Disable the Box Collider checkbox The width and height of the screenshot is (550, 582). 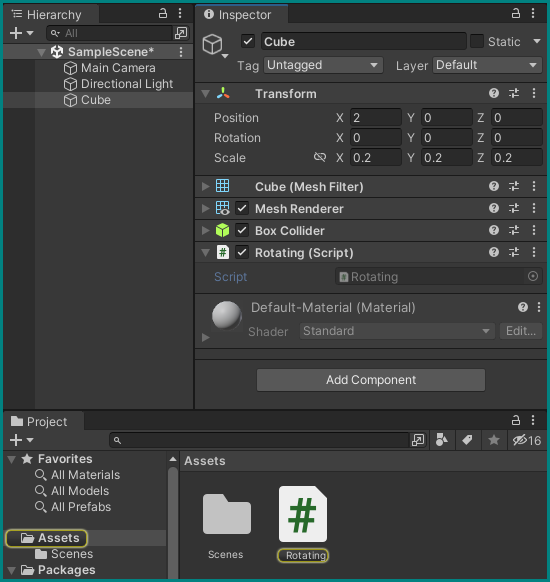tap(242, 230)
